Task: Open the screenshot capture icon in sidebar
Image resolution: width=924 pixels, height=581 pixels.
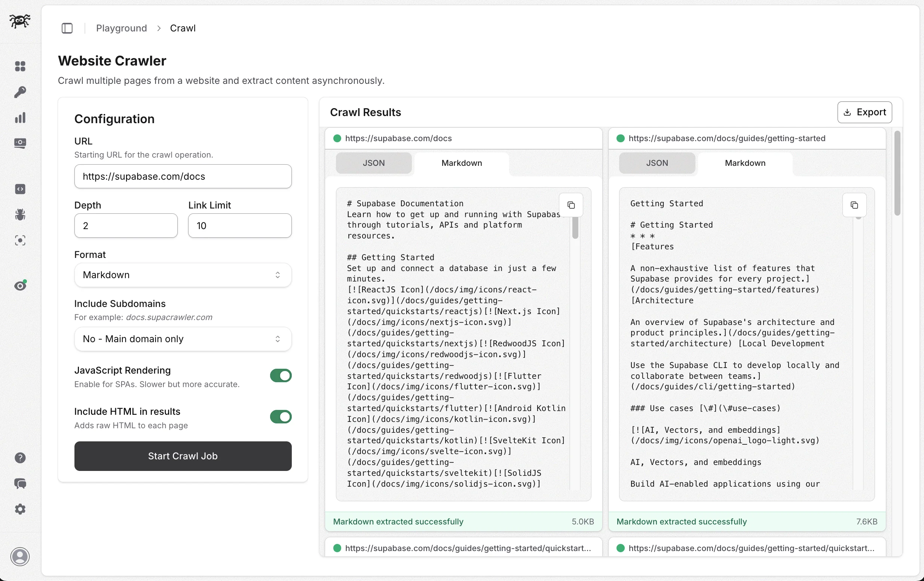Action: click(20, 240)
